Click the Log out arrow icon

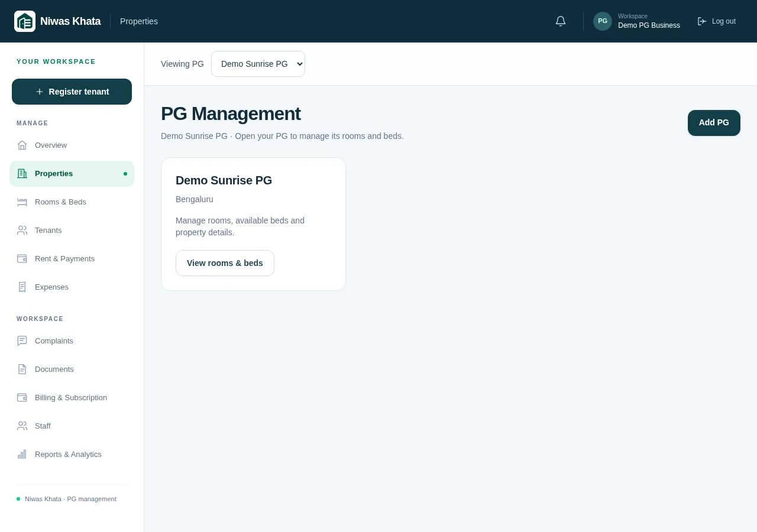coord(702,21)
